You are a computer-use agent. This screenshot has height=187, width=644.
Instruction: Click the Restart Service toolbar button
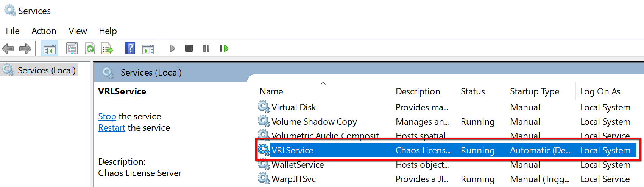tap(224, 48)
